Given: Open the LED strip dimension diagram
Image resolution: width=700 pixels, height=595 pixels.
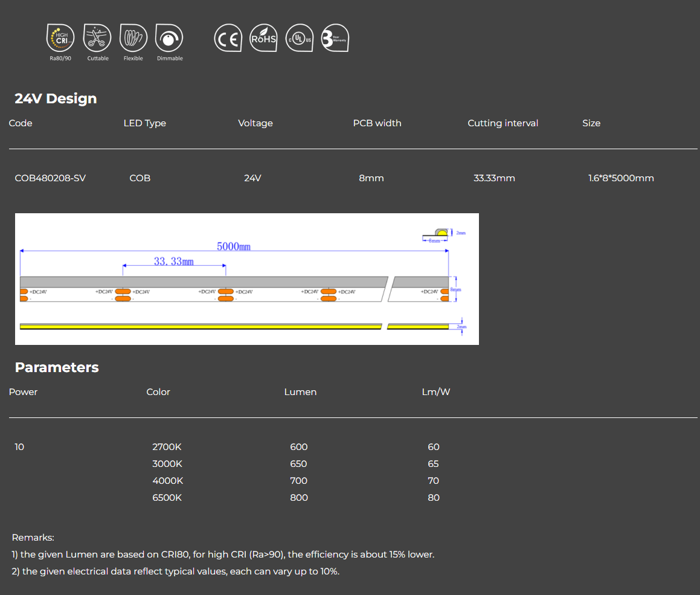Looking at the screenshot, I should (246, 279).
